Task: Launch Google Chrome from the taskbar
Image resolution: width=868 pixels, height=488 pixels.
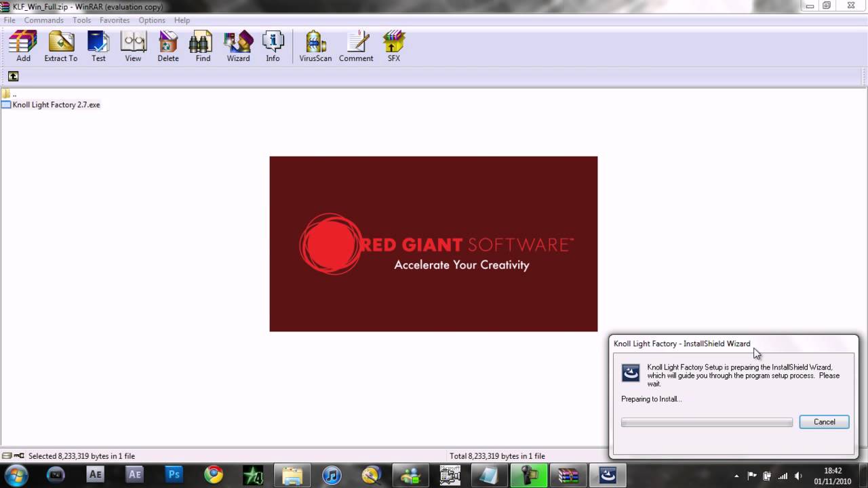Action: pyautogui.click(x=214, y=475)
